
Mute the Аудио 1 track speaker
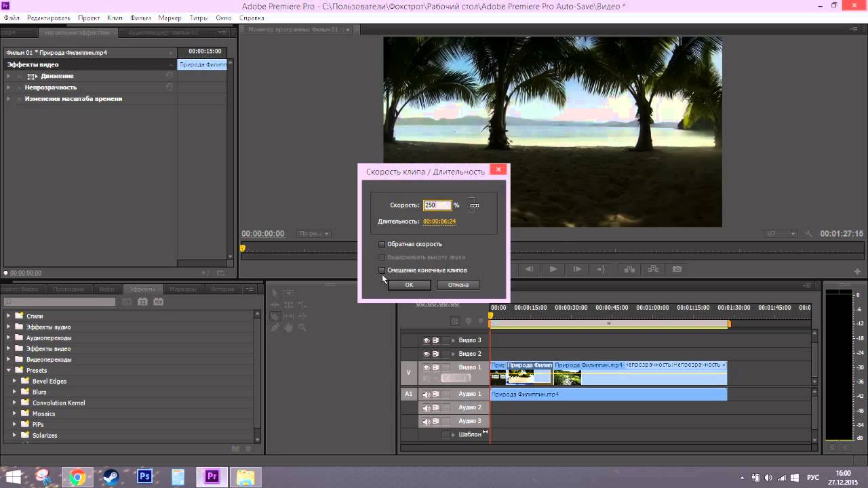(427, 394)
